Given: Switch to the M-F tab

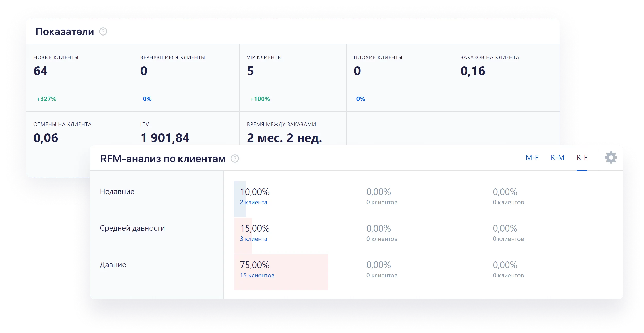Looking at the screenshot, I should tap(532, 157).
